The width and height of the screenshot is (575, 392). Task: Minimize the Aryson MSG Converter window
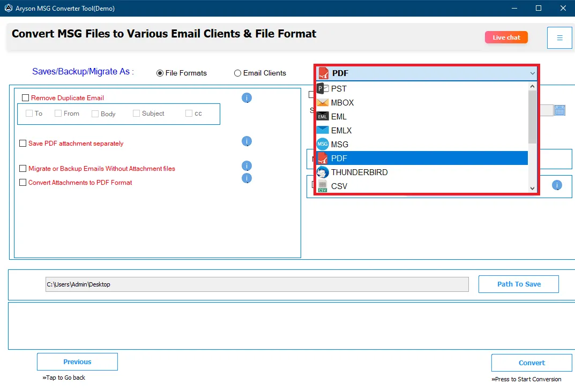pyautogui.click(x=514, y=8)
